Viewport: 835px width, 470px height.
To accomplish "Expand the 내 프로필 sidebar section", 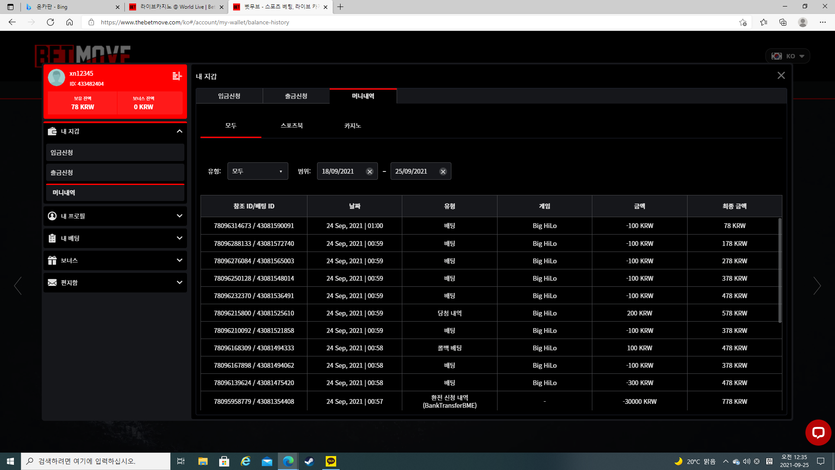I will coord(179,216).
